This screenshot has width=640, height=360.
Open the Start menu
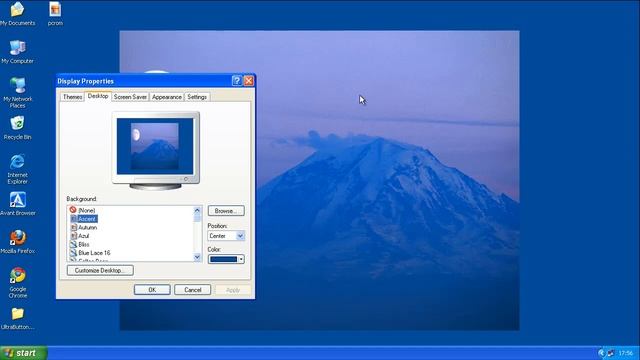click(23, 353)
